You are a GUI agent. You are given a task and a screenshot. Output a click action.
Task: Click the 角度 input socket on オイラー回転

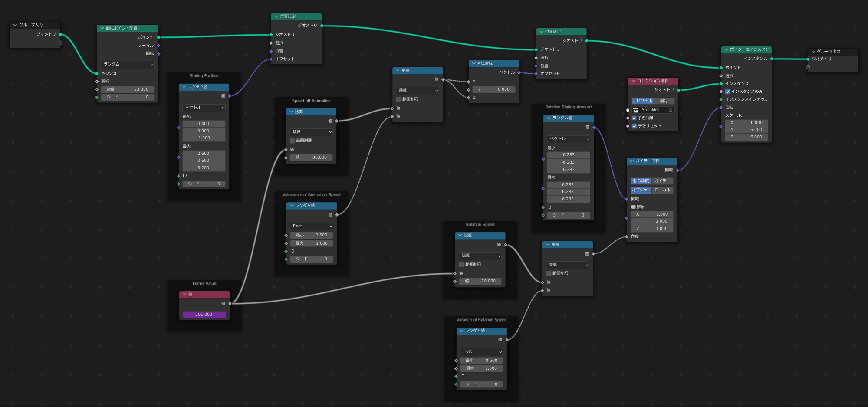[627, 237]
